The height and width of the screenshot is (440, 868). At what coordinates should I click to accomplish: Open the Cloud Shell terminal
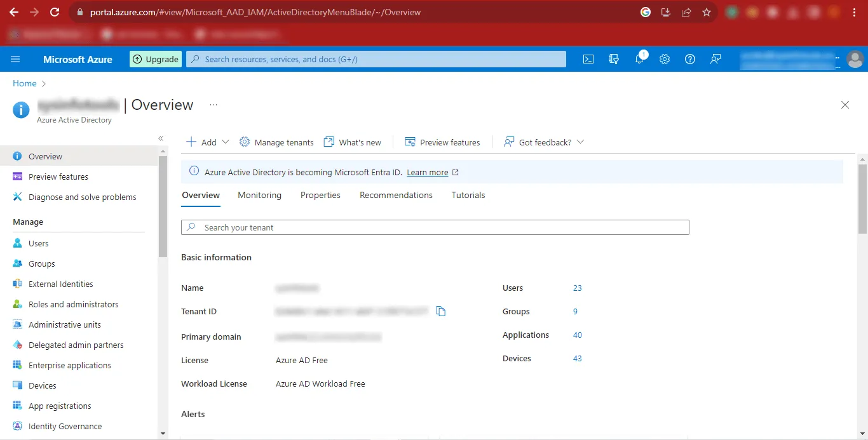[588, 59]
